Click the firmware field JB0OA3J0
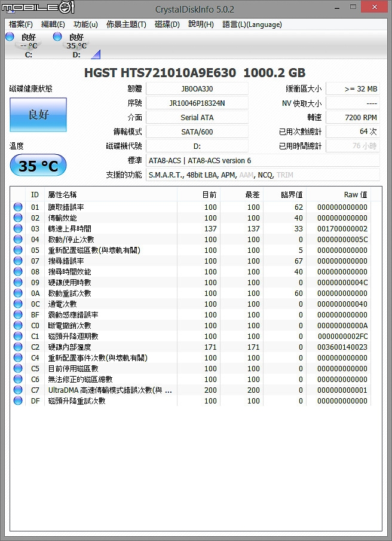392x541 pixels. [197, 88]
